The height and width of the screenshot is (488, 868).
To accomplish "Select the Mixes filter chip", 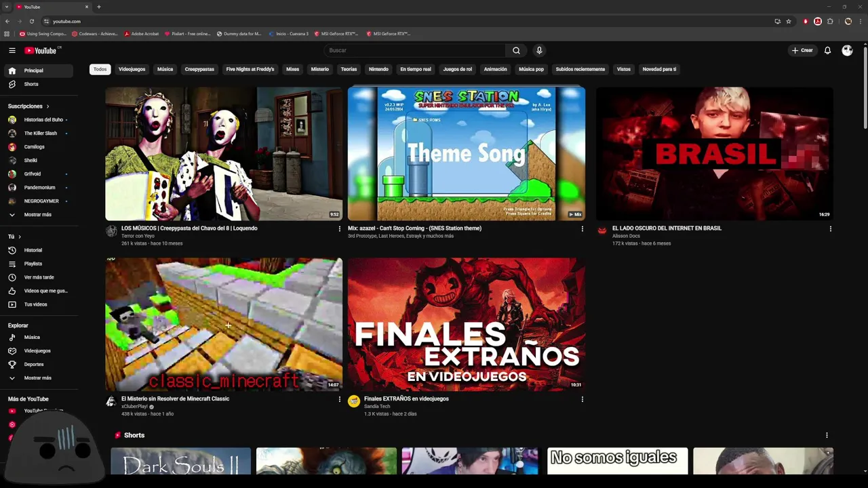I will [x=292, y=69].
